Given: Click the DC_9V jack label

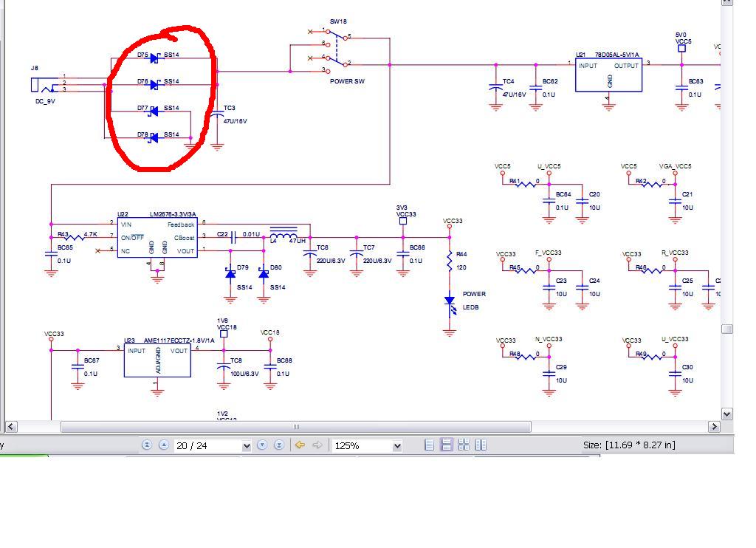Looking at the screenshot, I should (45, 101).
